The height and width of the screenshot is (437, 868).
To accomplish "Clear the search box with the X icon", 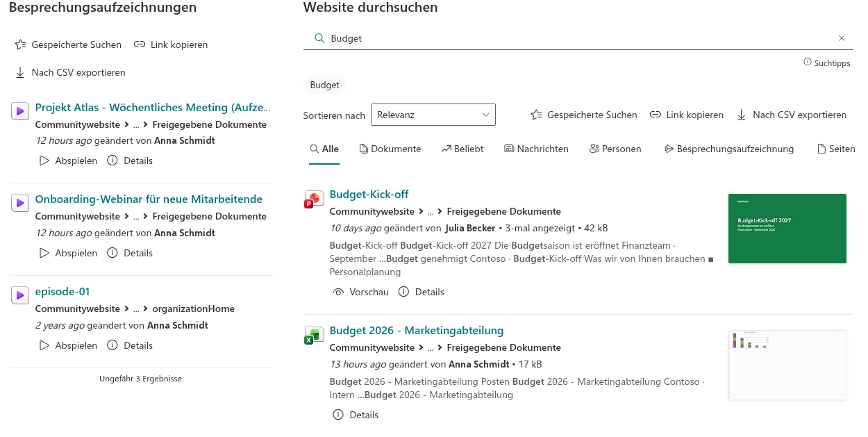I will click(842, 38).
